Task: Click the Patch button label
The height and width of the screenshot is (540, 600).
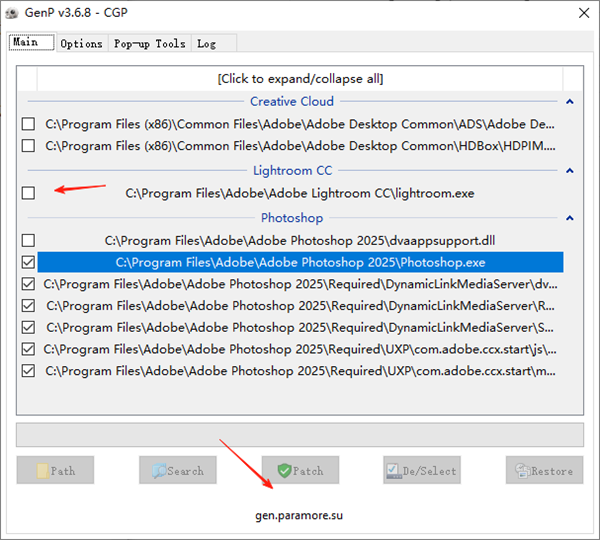Action: pos(308,471)
